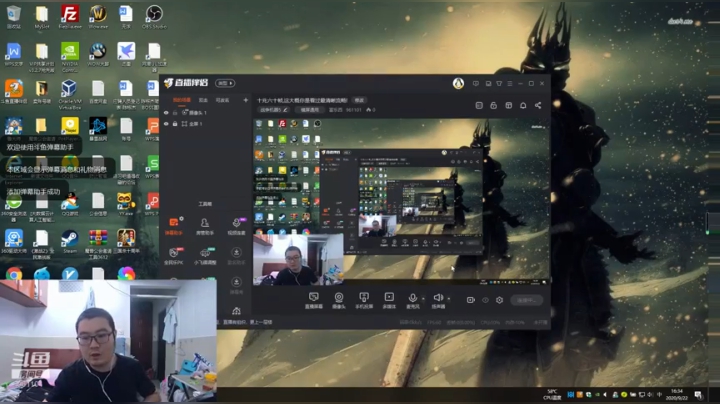
Task: Open the 全民乐PK tool
Action: coord(174,256)
